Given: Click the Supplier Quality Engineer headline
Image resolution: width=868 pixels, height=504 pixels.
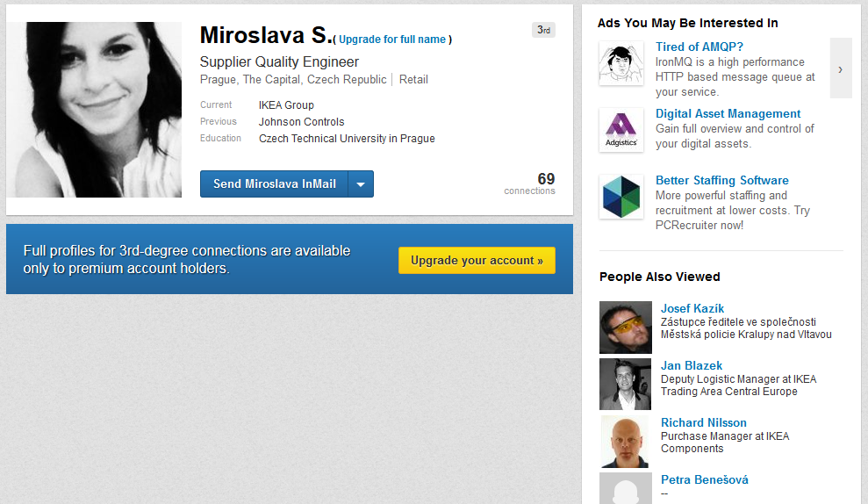Looking at the screenshot, I should point(279,62).
